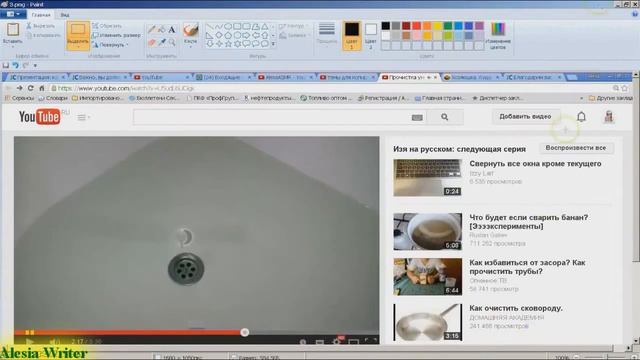Open the YouTube guide menu icon
640x360 pixels.
pyautogui.click(x=83, y=118)
